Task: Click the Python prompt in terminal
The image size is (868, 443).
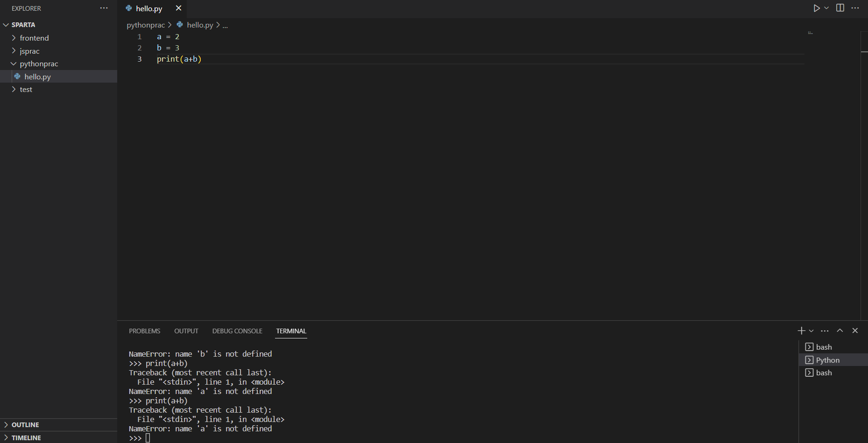Action: [135, 438]
